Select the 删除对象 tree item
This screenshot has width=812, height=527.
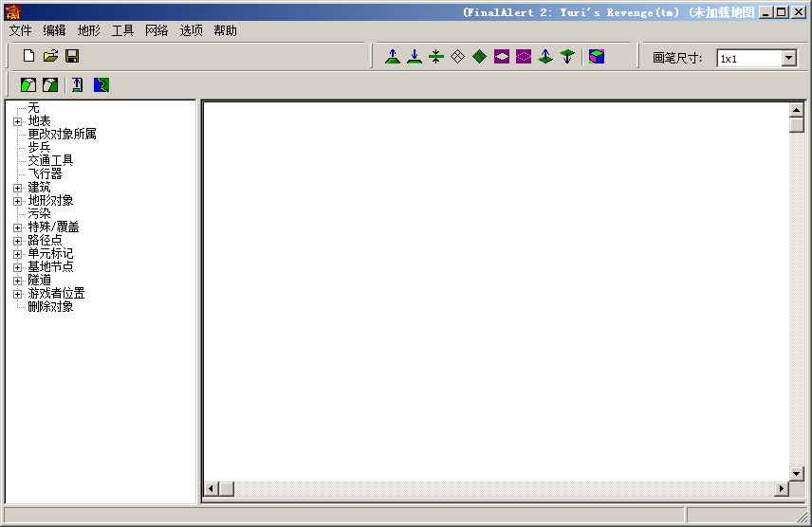pyautogui.click(x=51, y=306)
